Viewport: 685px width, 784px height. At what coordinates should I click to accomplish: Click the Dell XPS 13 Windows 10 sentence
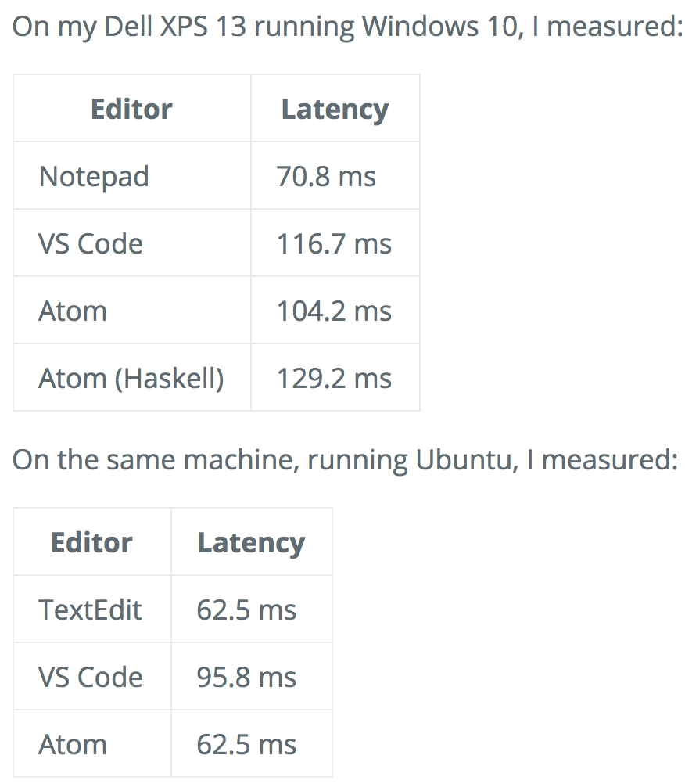pos(346,27)
